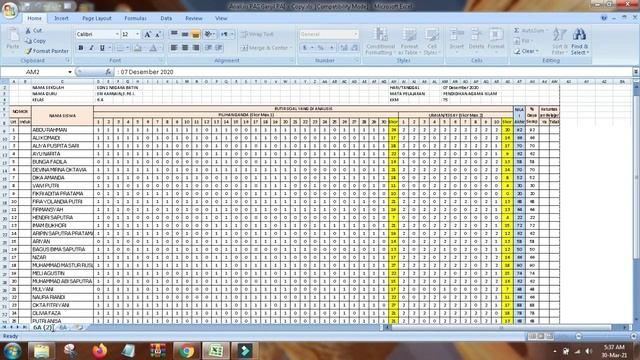This screenshot has height=360, width=640.
Task: Toggle Center horizontal alignment
Action: 185,48
